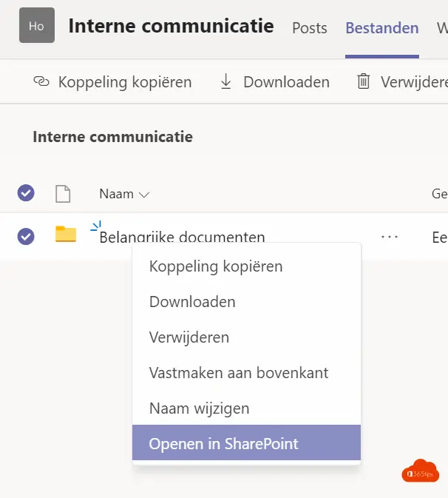Viewport: 448px width, 498px height.
Task: Select Verwijderen in the context menu
Action: click(246, 337)
